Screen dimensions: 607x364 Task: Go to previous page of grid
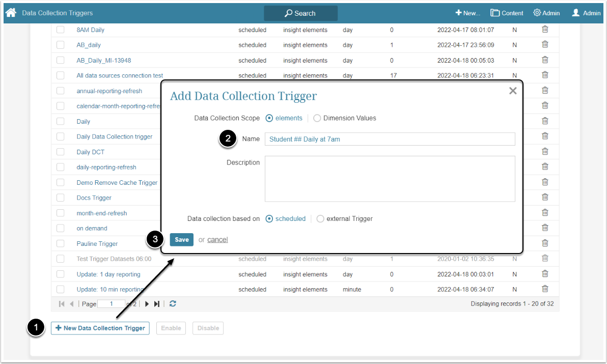point(72,304)
